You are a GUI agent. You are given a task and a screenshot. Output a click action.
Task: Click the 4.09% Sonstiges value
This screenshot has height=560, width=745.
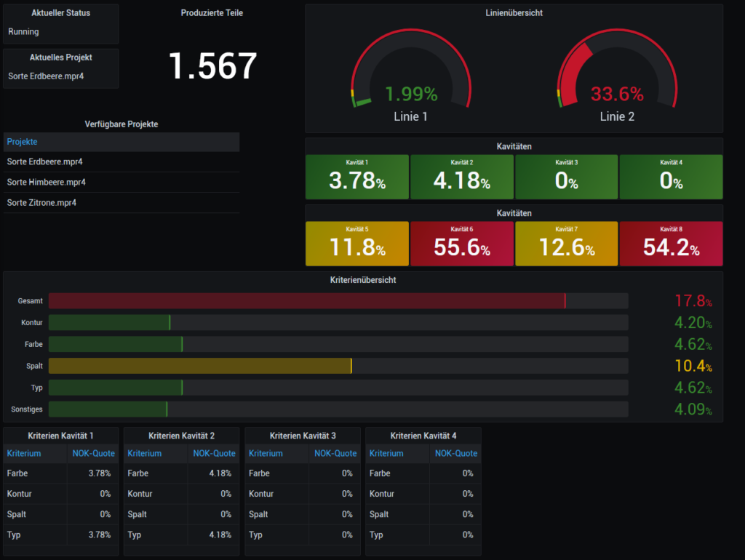tap(693, 409)
